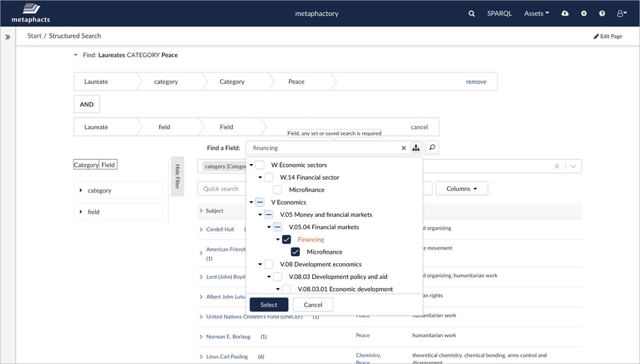The image size is (640, 364).
Task: Toggle the hierarchy tree browser icon
Action: pos(416,148)
